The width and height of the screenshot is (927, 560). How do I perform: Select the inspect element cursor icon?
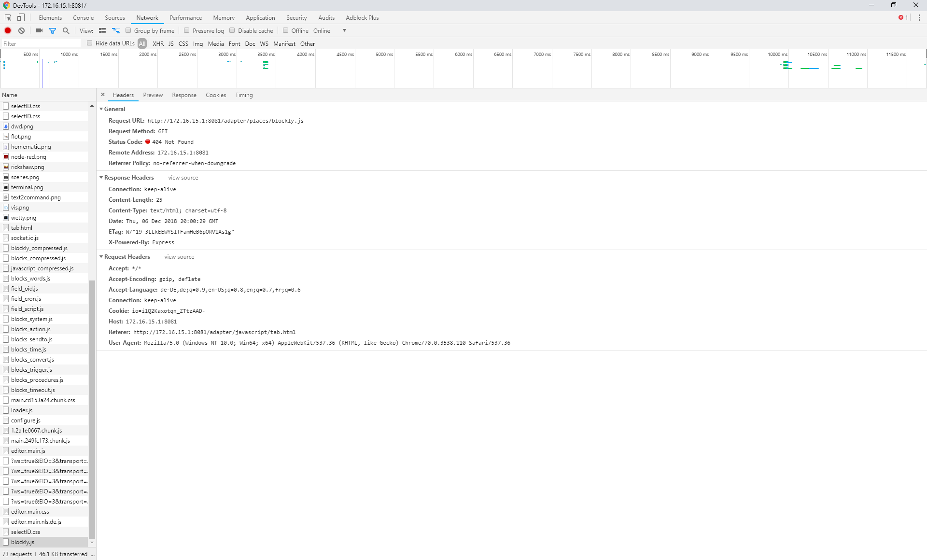pos(8,17)
